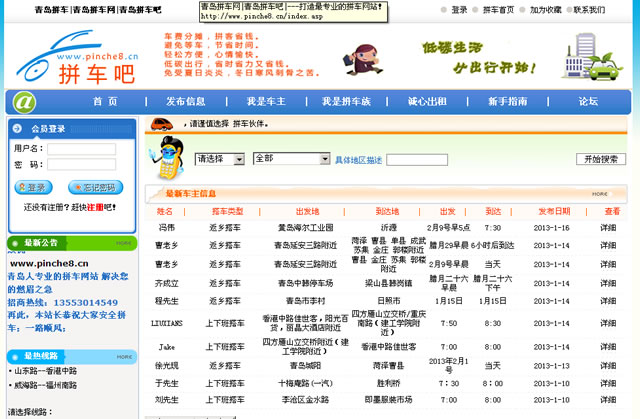
Task: Click the orange car icon above search
Action: (x=160, y=124)
